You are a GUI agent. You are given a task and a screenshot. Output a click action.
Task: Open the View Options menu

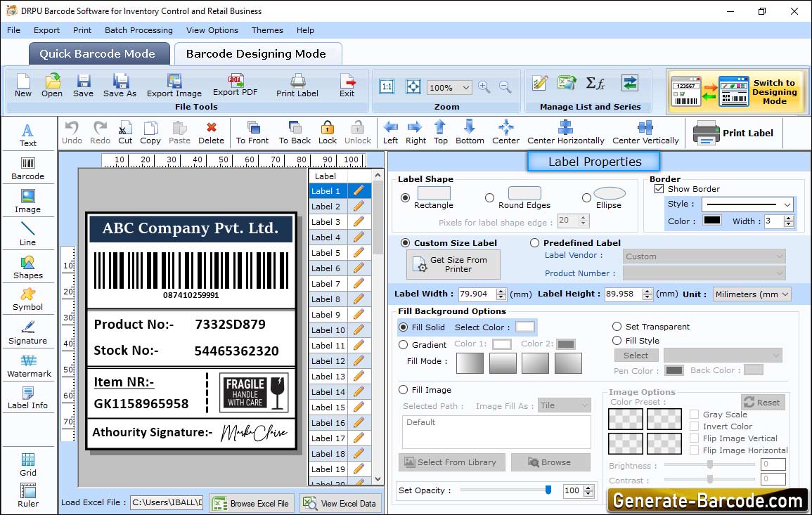pyautogui.click(x=212, y=30)
